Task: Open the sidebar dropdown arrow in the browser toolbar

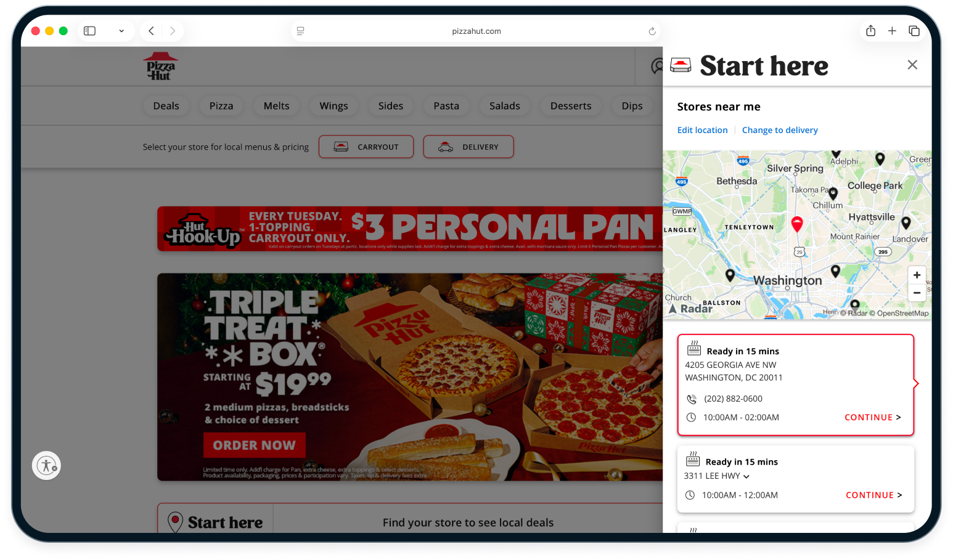Action: coord(121,30)
